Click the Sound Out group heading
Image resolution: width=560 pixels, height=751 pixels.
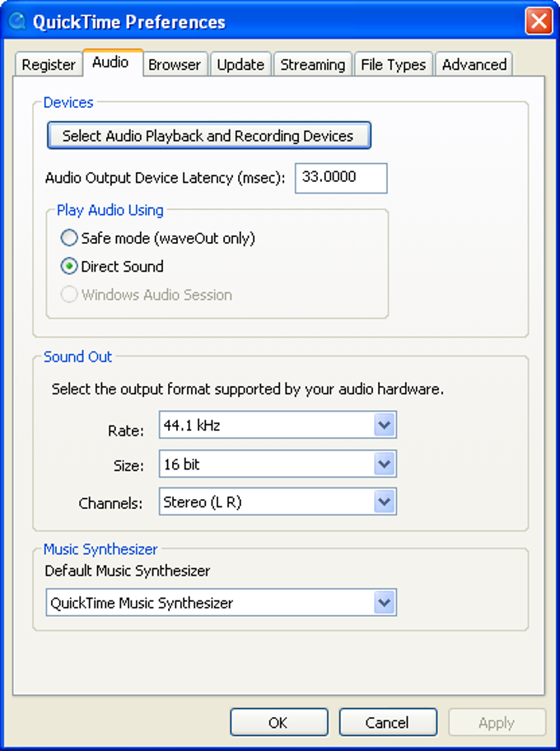coord(77,357)
